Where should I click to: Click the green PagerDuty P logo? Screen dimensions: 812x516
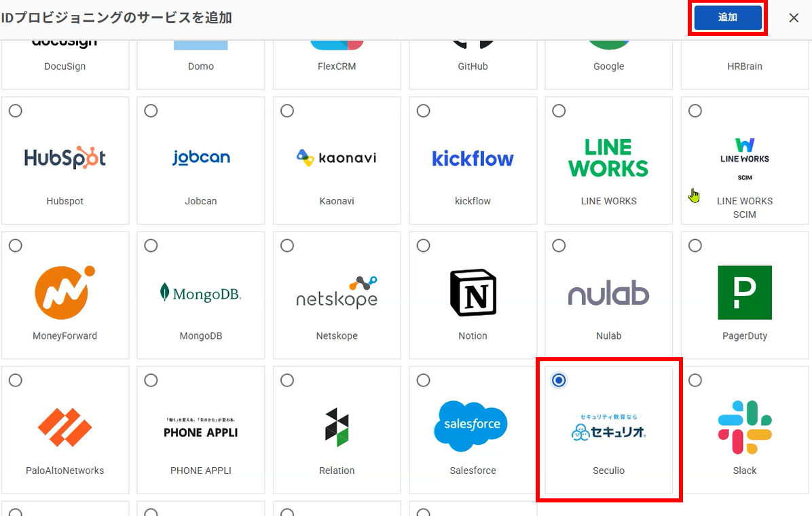745,293
